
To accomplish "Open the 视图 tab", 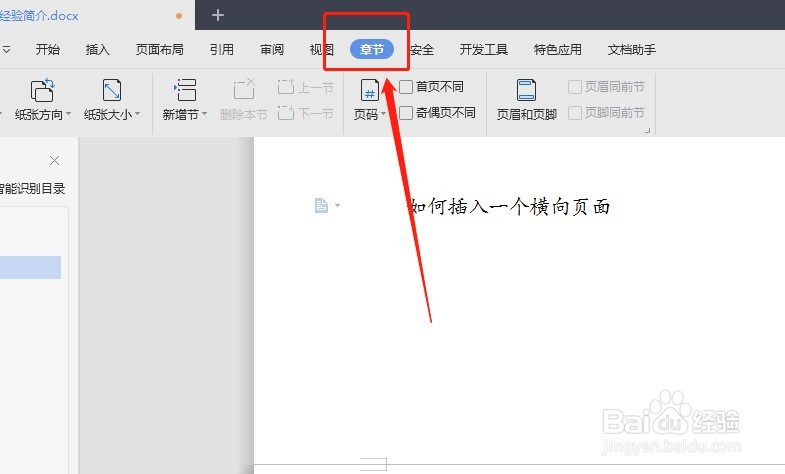I will point(321,50).
